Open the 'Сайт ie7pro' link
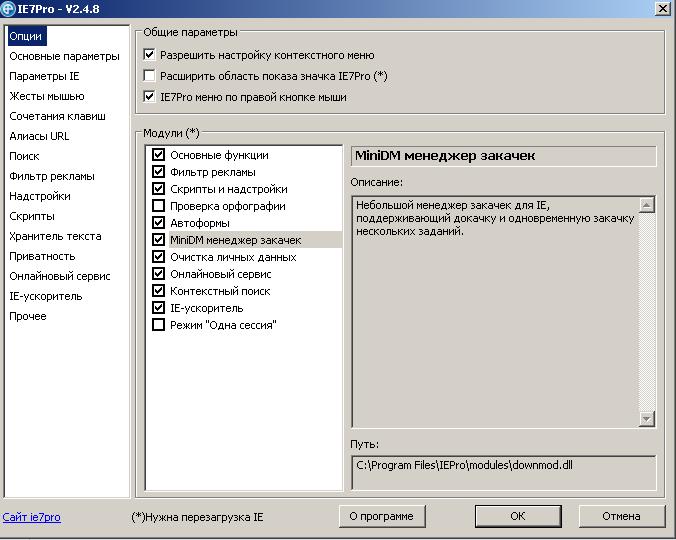Viewport: 676px width, 540px height. coord(32,517)
